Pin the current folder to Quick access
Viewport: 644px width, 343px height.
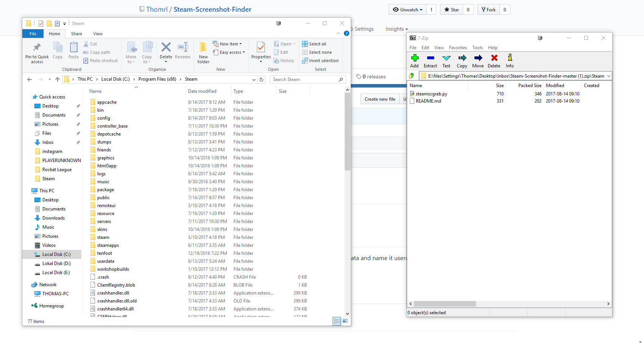[36, 53]
